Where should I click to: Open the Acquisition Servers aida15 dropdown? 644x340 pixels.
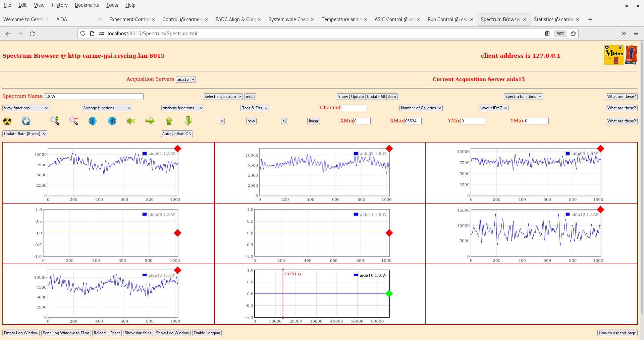[x=185, y=79]
